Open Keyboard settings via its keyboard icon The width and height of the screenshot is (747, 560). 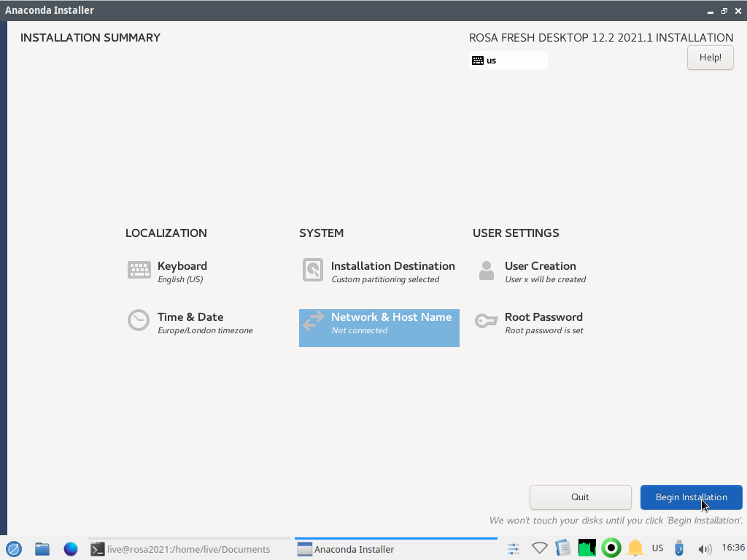(139, 271)
